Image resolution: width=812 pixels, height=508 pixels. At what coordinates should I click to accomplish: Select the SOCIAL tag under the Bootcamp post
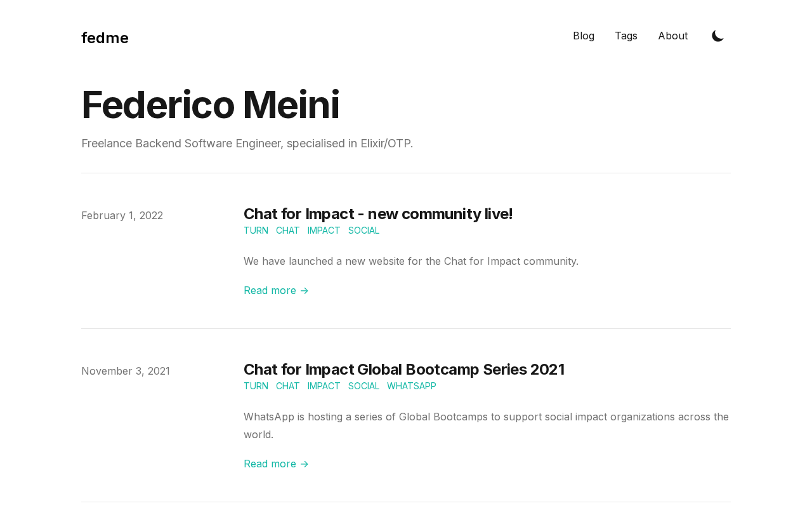click(x=363, y=386)
